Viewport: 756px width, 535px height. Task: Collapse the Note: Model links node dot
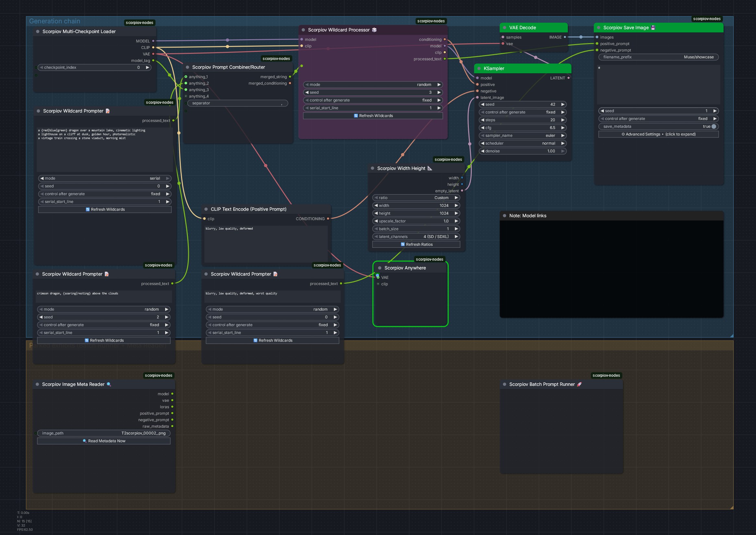[505, 216]
